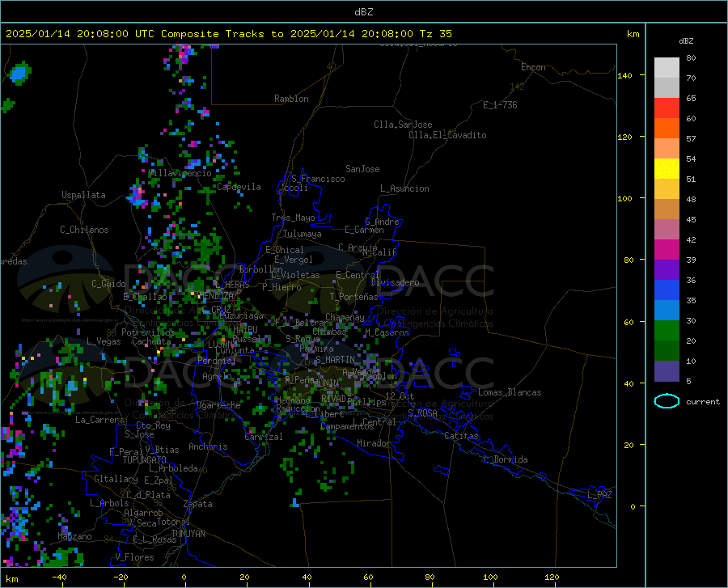The height and width of the screenshot is (588, 728).
Task: Click the 'Clla.El_Cavadito' place label
Action: click(447, 136)
